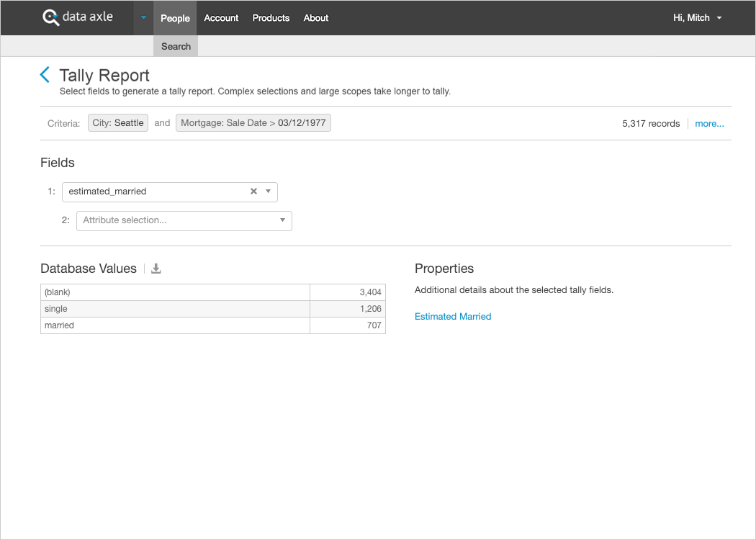The image size is (756, 540).
Task: Expand the field 2 dropdown arrow
Action: tap(282, 220)
